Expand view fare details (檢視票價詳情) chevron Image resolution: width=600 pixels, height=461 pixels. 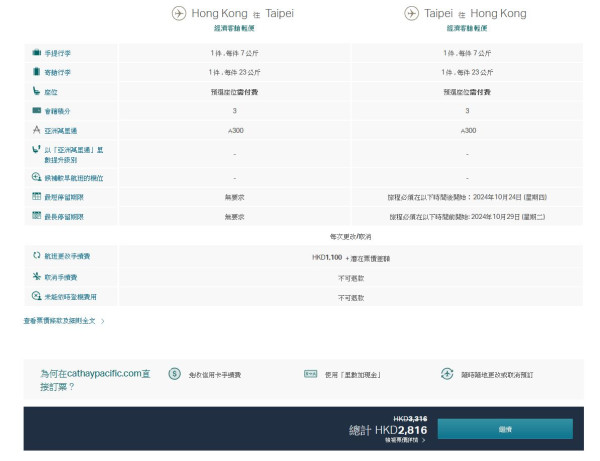(x=424, y=440)
